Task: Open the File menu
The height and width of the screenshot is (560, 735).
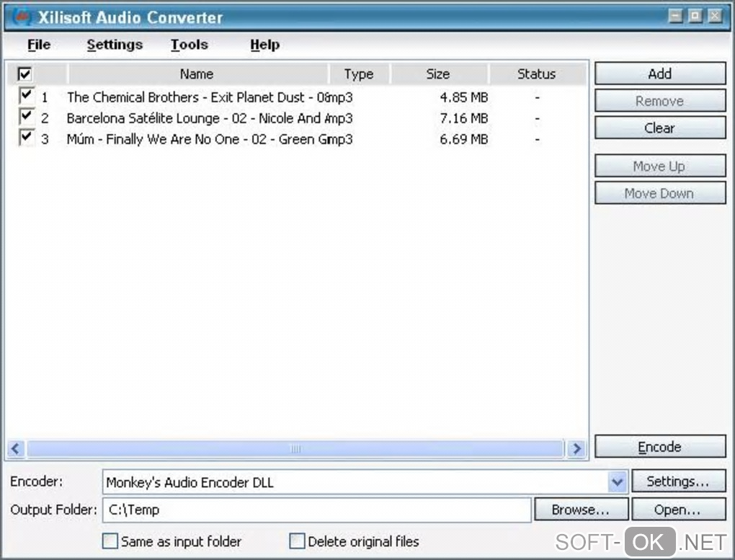Action: pyautogui.click(x=39, y=45)
